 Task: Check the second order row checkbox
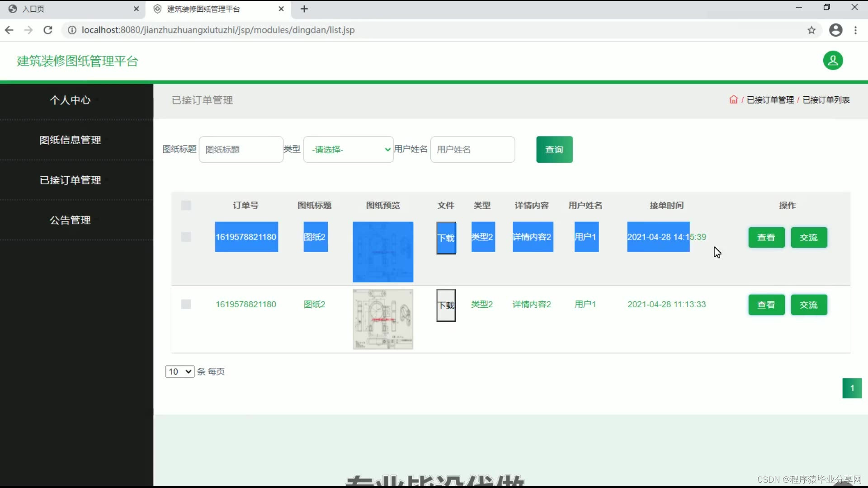(x=186, y=304)
